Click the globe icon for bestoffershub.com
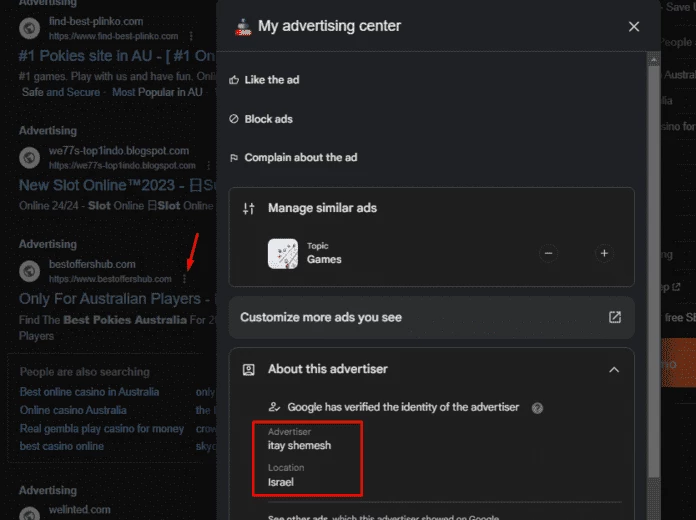This screenshot has height=520, width=696. 30,271
